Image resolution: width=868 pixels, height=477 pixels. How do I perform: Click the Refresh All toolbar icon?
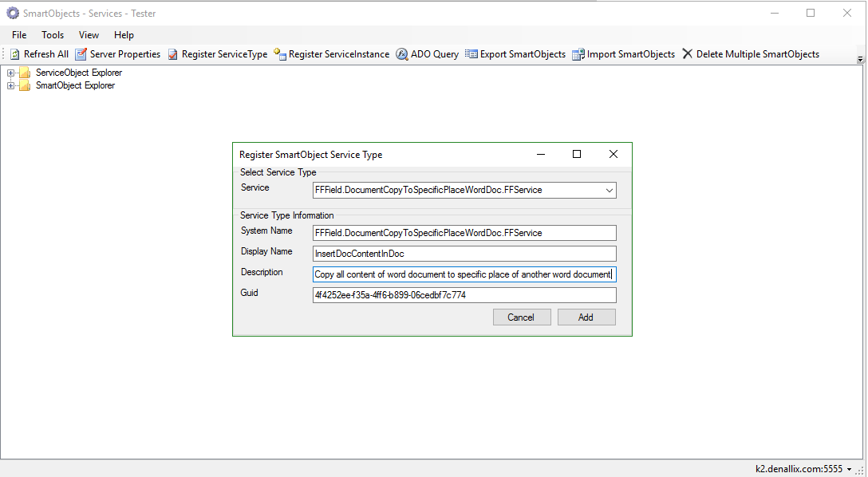(x=15, y=54)
